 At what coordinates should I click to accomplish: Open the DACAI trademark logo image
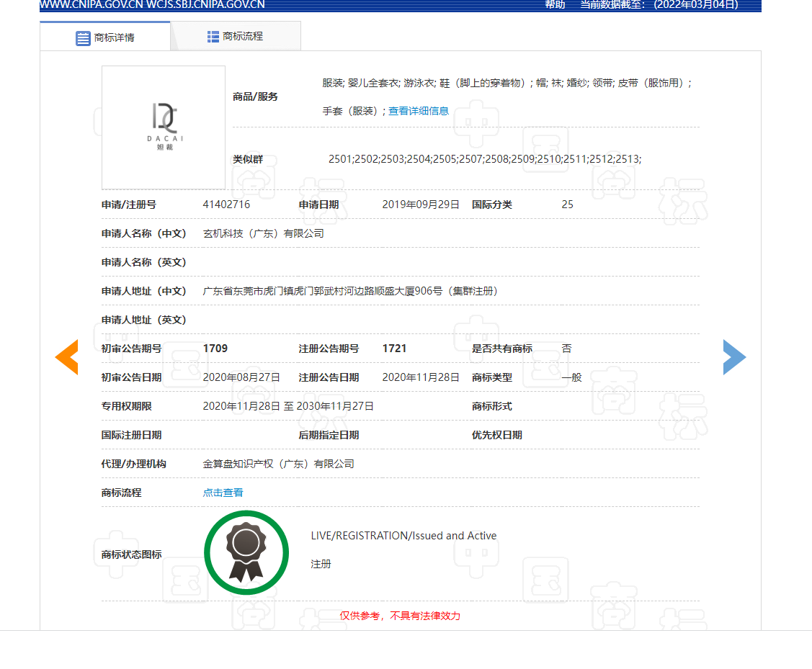click(x=164, y=127)
